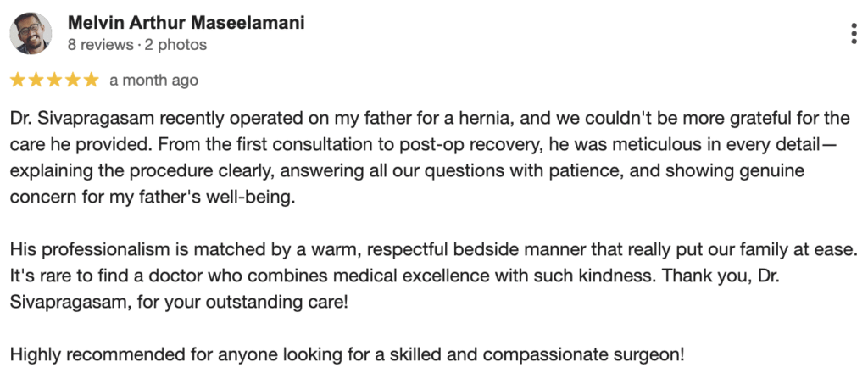The image size is (868, 373).
Task: Click the "8 reviews" count
Action: point(100,45)
